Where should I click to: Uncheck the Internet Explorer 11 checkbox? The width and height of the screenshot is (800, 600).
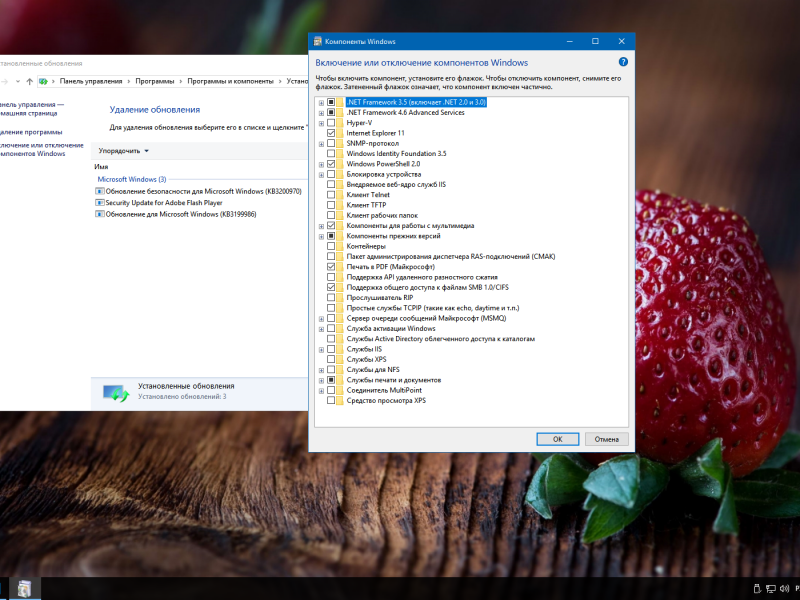331,133
